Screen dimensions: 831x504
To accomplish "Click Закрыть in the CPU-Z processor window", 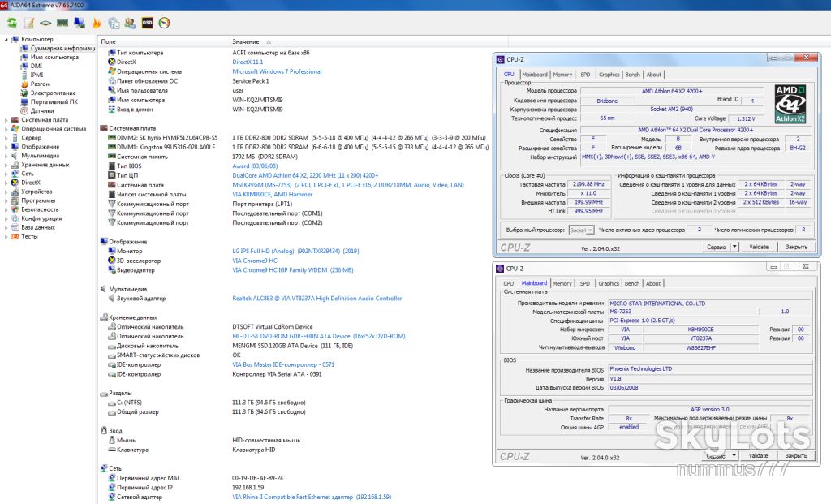I will pyautogui.click(x=796, y=247).
